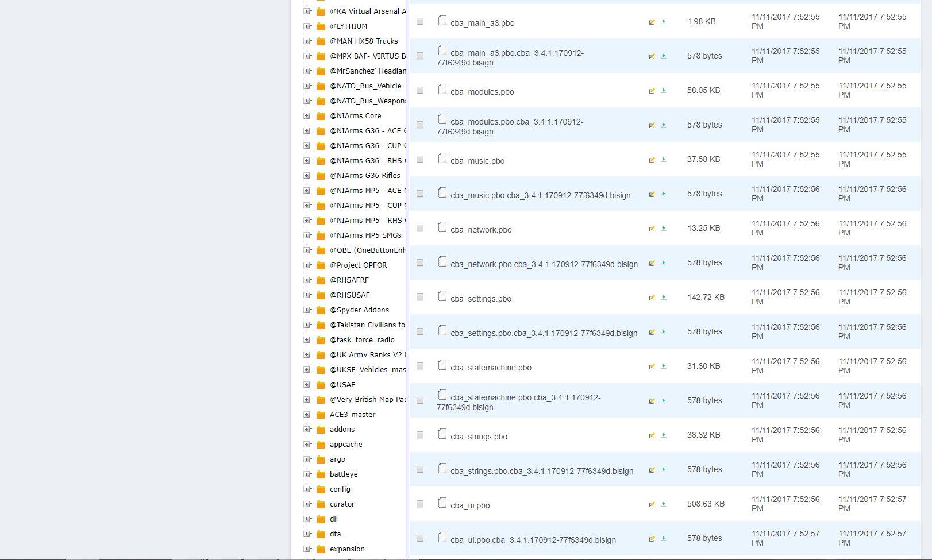
Task: Expand the @task_force_radio folder
Action: 307,339
